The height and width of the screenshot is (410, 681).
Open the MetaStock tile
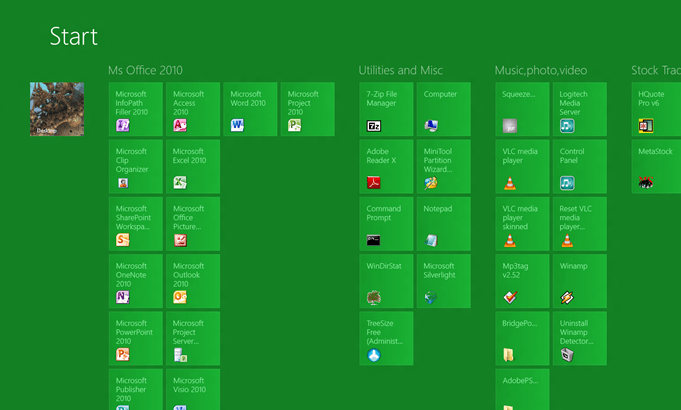(656, 166)
